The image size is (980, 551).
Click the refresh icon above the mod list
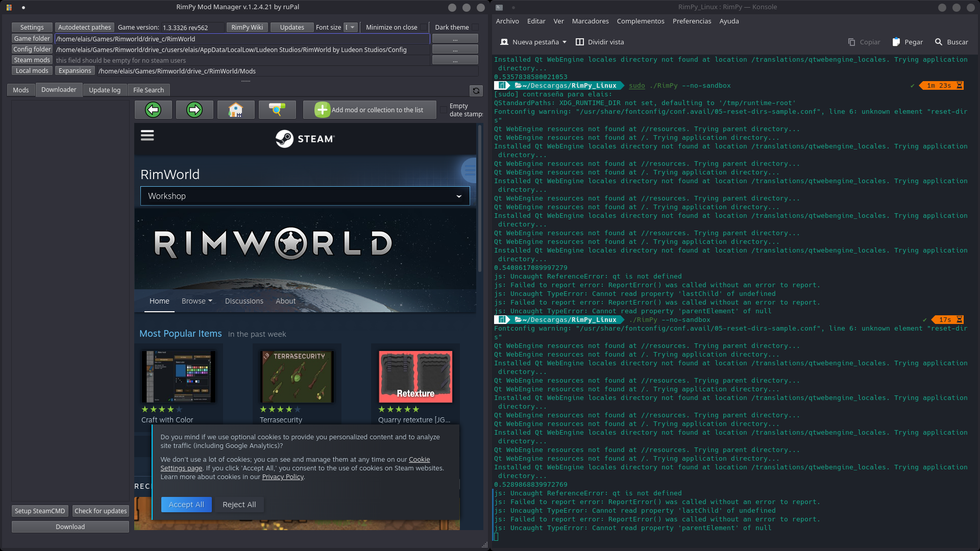(x=475, y=90)
